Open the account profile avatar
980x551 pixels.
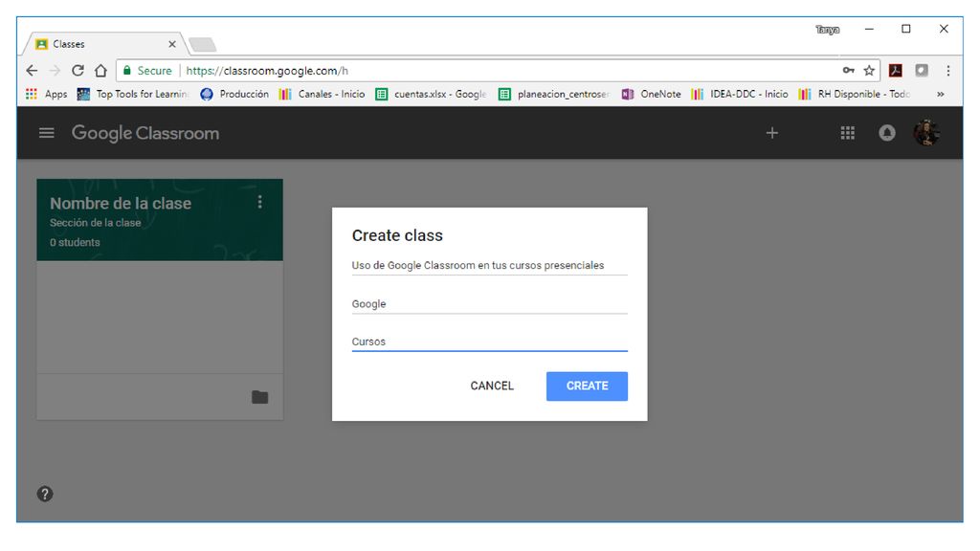pos(926,132)
